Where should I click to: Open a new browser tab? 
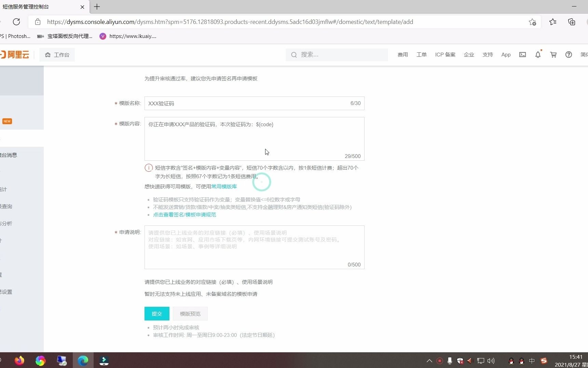(x=97, y=6)
